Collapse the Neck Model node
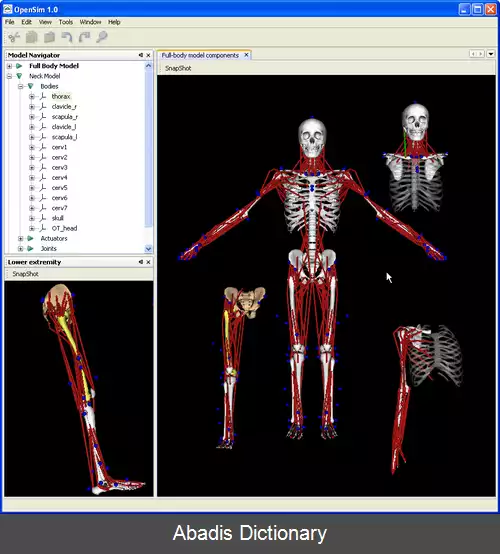 point(10,76)
